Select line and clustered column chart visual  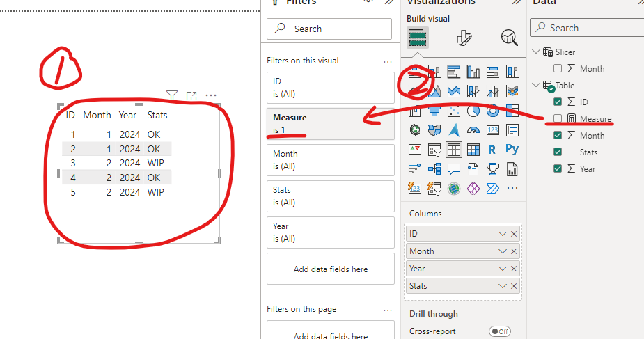click(492, 91)
